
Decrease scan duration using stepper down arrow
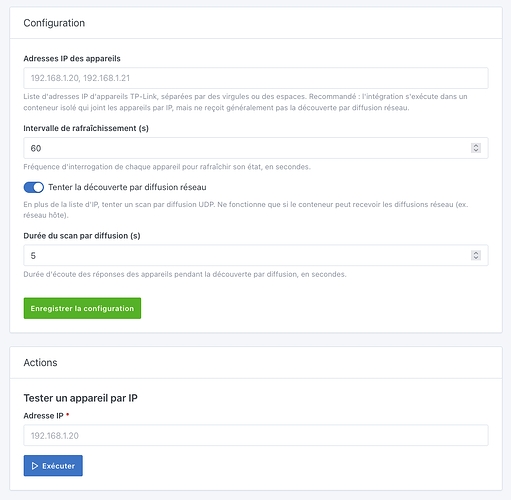click(x=476, y=257)
